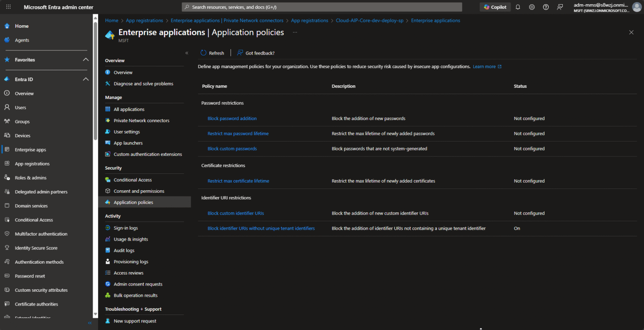Click the notifications bell icon
644x330 pixels.
pyautogui.click(x=518, y=7)
